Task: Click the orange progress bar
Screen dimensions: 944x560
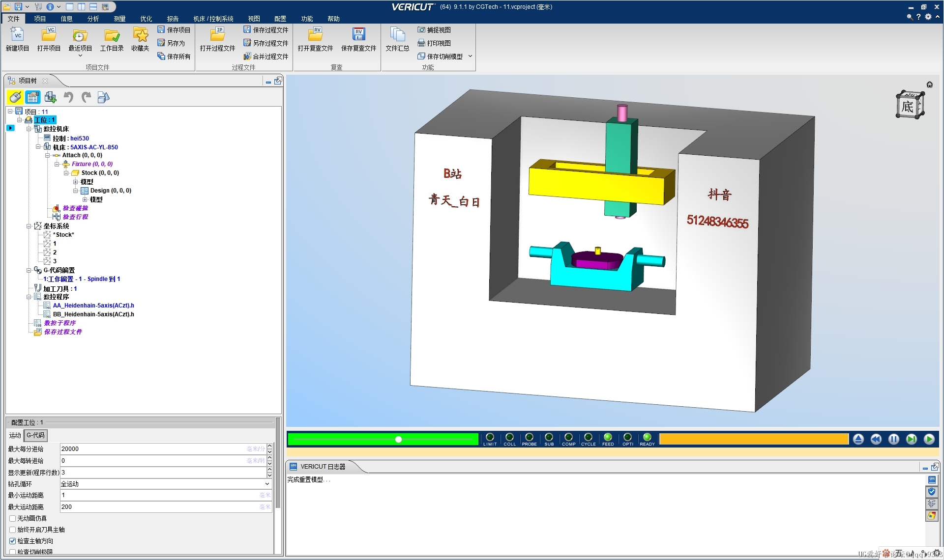Action: [754, 439]
